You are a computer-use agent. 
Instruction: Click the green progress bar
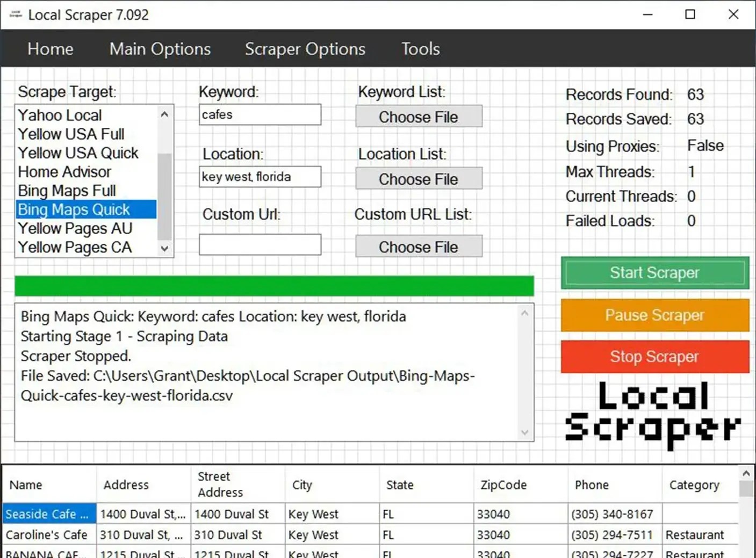click(x=274, y=285)
